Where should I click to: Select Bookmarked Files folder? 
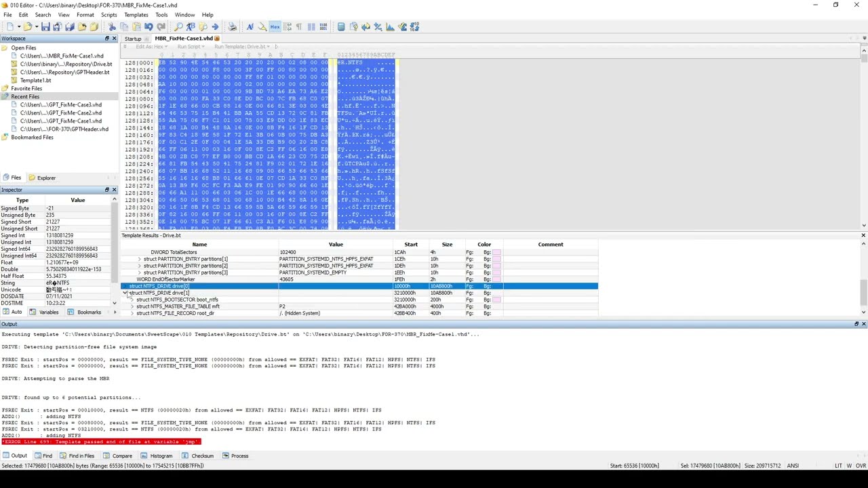click(31, 138)
